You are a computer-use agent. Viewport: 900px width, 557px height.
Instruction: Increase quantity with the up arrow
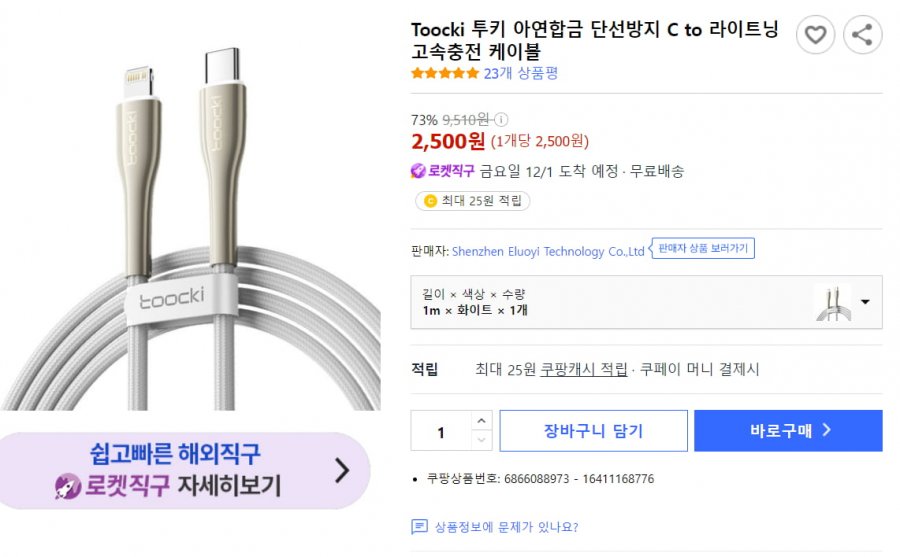coord(481,421)
